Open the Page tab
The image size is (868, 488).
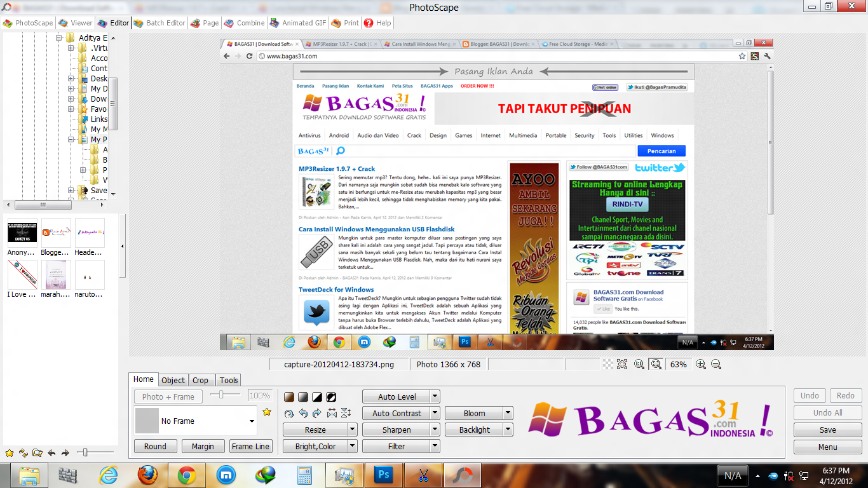click(x=205, y=23)
